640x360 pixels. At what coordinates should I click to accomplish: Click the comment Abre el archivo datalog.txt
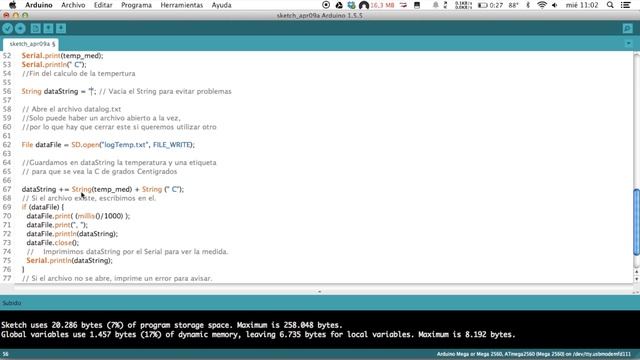pyautogui.click(x=71, y=109)
